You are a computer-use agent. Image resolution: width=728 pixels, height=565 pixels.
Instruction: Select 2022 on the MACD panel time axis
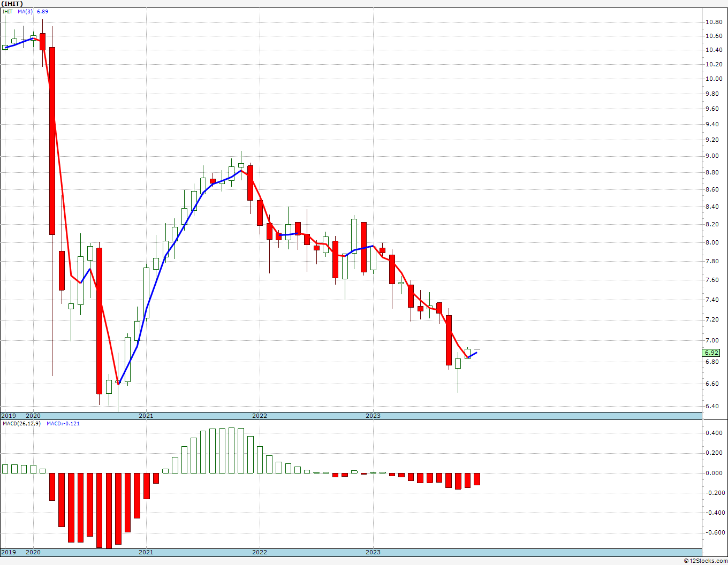260,552
